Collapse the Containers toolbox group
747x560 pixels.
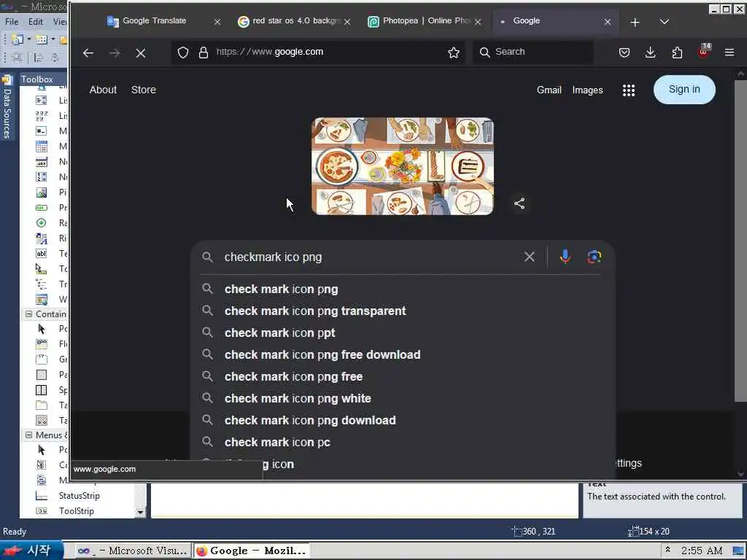pos(28,314)
